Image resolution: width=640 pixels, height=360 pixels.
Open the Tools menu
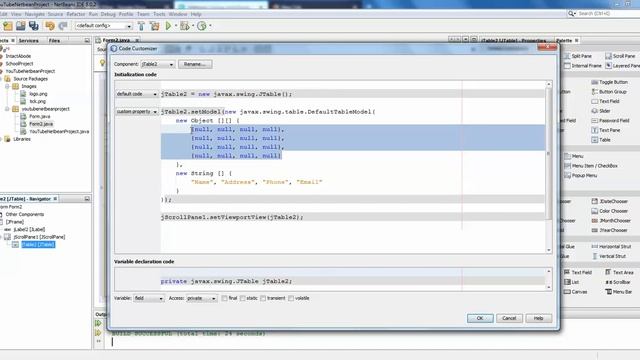[160, 14]
